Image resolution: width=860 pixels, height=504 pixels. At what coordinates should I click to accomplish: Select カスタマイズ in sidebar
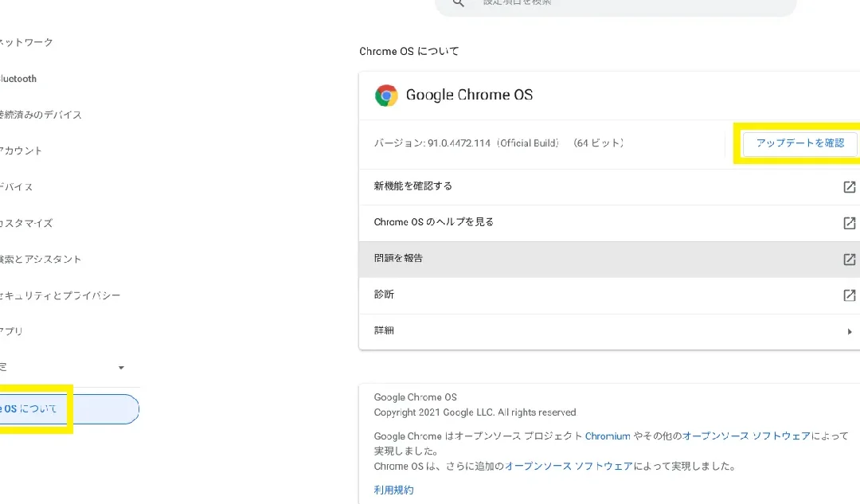tap(26, 223)
